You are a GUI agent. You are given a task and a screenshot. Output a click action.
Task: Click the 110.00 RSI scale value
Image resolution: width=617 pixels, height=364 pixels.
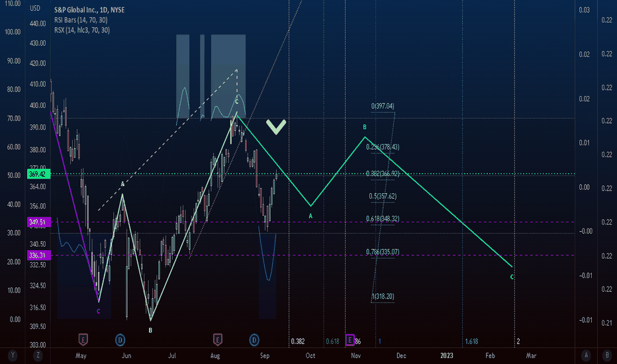(13, 3)
